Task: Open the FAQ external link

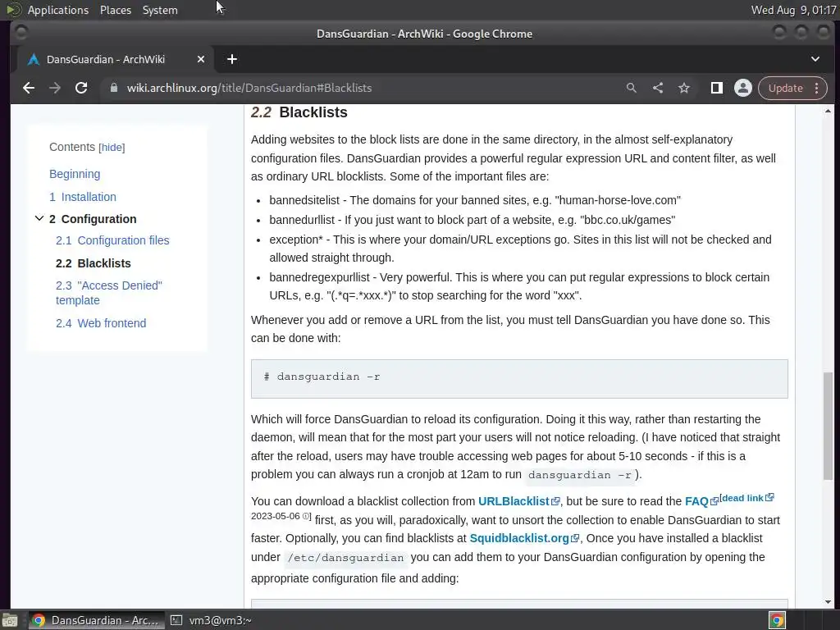Action: (x=701, y=501)
